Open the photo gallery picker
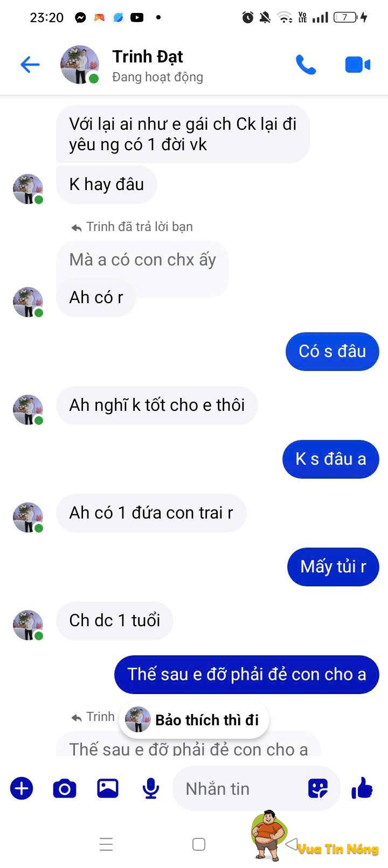The height and width of the screenshot is (868, 388). tap(108, 788)
